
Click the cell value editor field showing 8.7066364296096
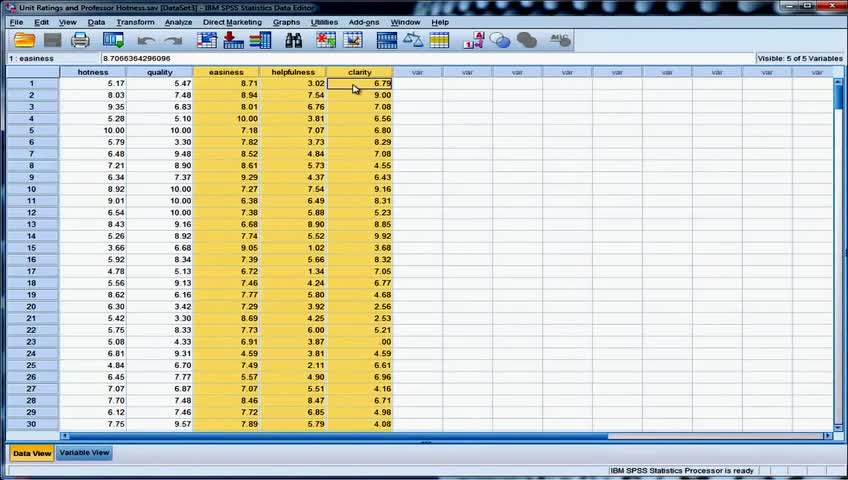click(427, 58)
